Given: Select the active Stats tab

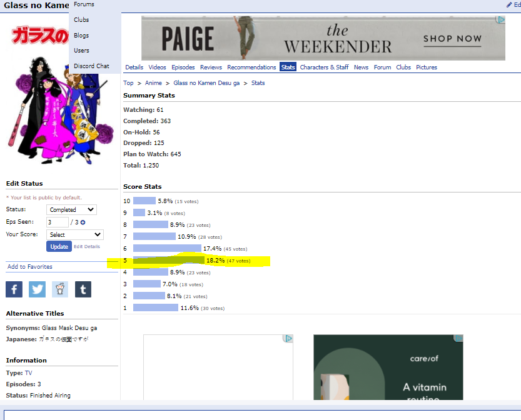Looking at the screenshot, I should coord(288,67).
